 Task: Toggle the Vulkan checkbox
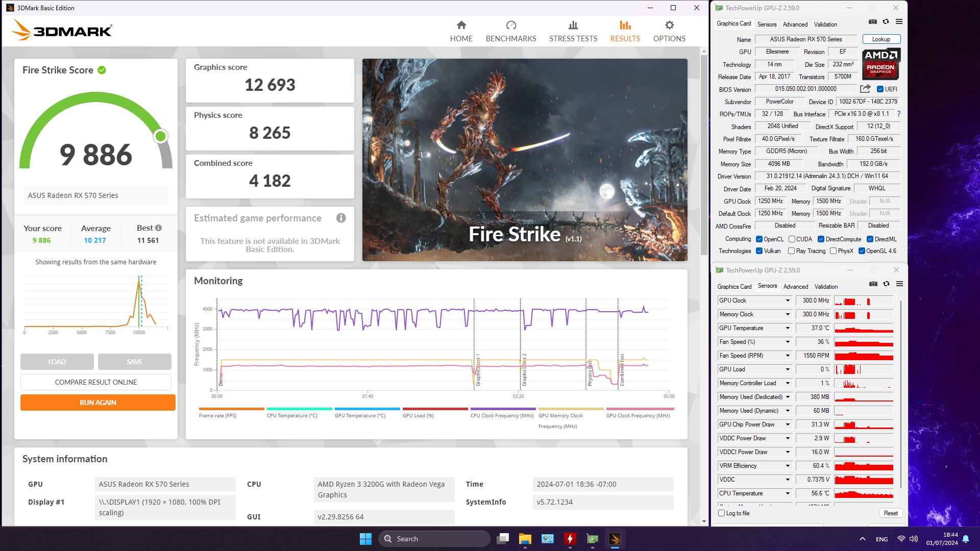click(759, 251)
